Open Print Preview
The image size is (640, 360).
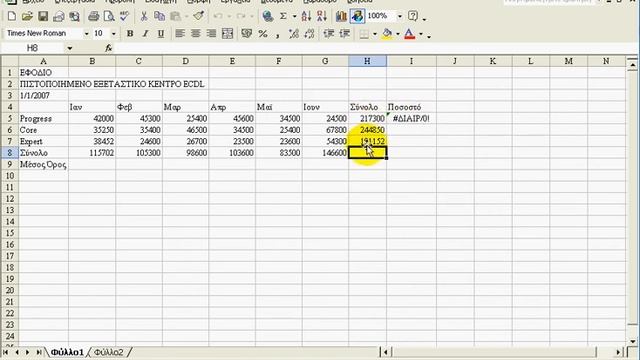coord(109,16)
